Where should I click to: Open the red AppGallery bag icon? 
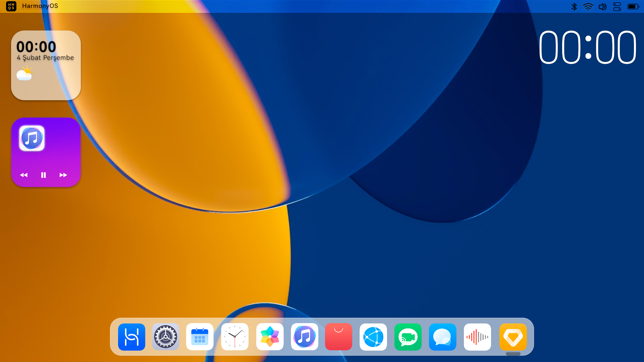(338, 337)
